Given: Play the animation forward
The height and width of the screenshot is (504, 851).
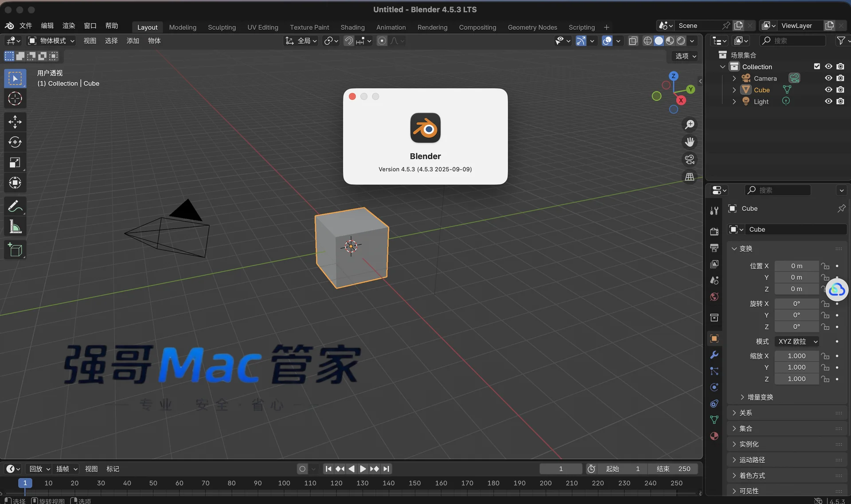Looking at the screenshot, I should click(x=363, y=469).
